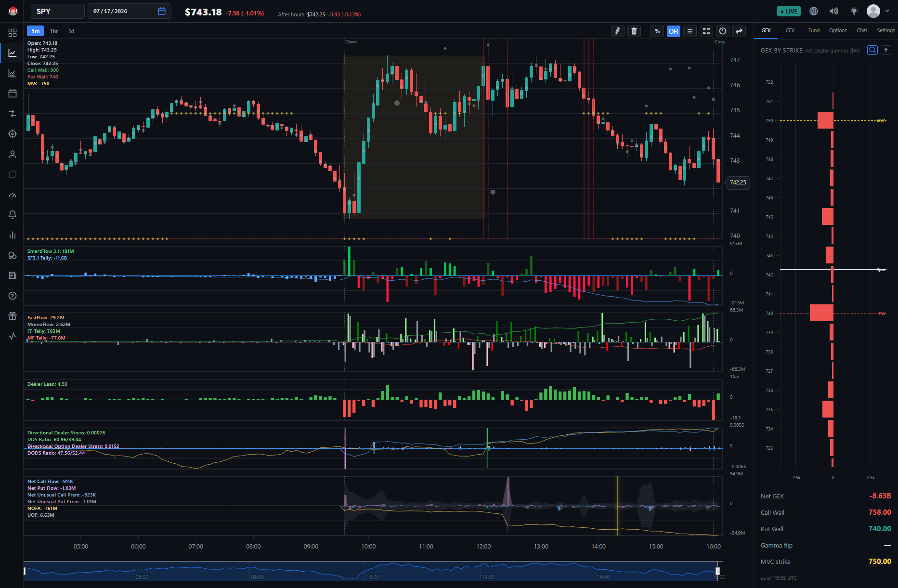Image resolution: width=898 pixels, height=588 pixels.
Task: Click the $743.18 last price display
Action: pyautogui.click(x=203, y=12)
